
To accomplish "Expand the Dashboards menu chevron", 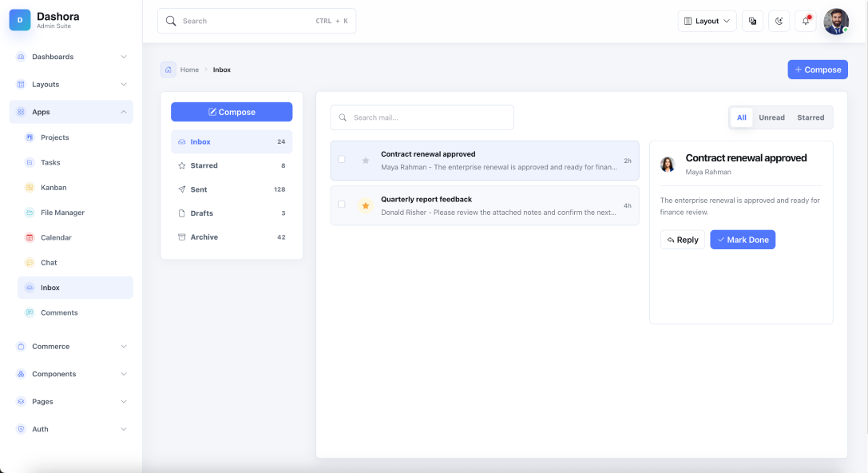I will click(124, 57).
